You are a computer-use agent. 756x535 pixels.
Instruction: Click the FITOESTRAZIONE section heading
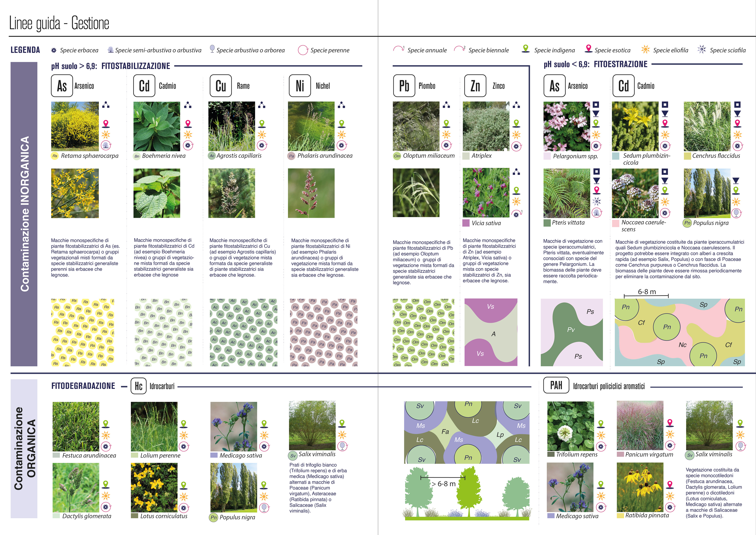[620, 64]
